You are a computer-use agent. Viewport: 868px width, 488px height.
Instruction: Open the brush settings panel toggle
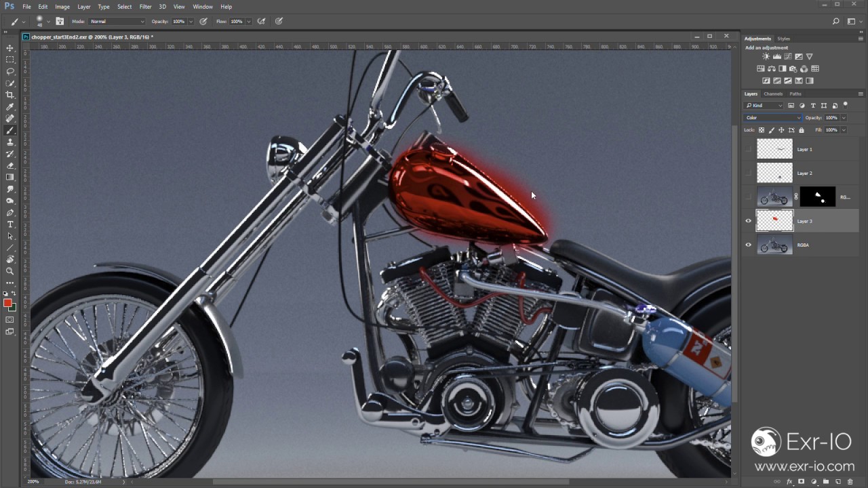click(x=60, y=21)
